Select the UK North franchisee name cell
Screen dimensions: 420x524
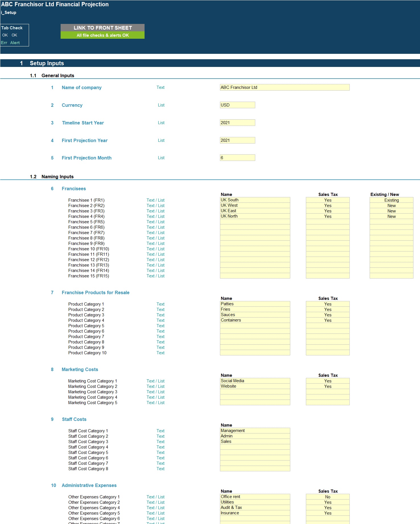tap(255, 216)
